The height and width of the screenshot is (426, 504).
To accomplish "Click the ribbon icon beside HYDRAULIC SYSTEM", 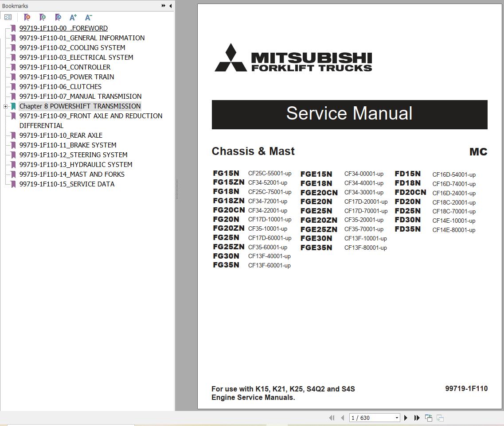I will pos(13,165).
